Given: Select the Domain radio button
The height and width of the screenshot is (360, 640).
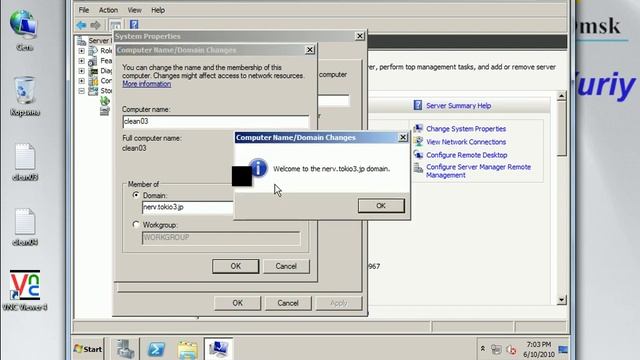Looking at the screenshot, I should click(136, 195).
